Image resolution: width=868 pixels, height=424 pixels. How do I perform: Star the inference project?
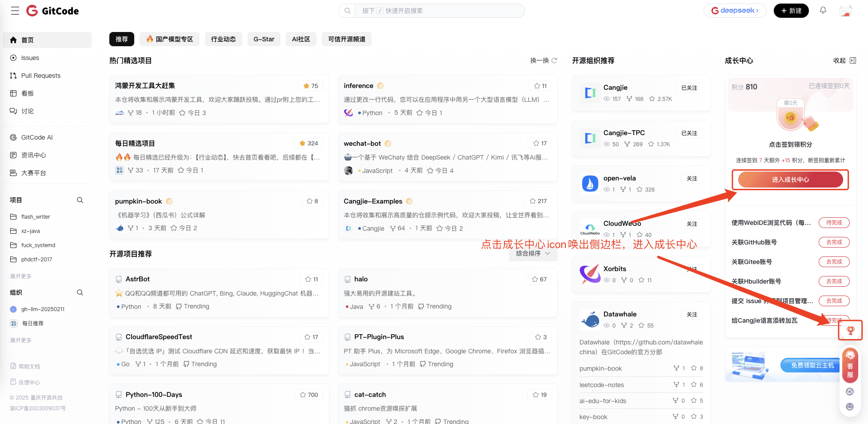540,86
